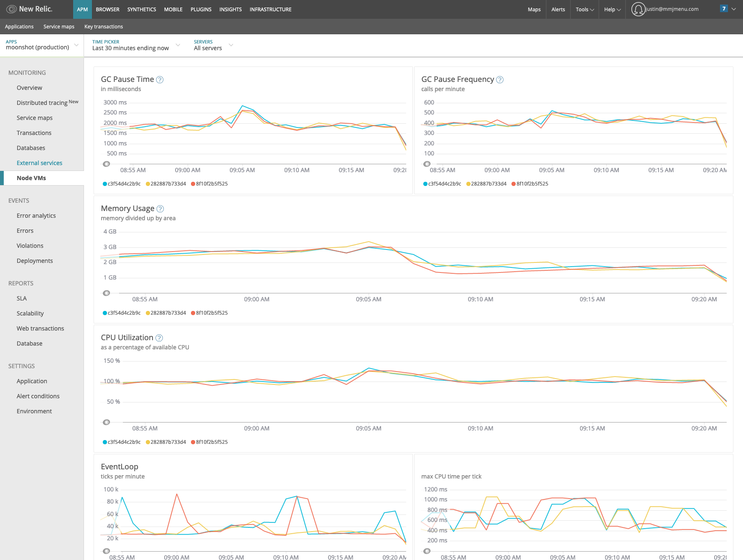Open the Maps page

[x=534, y=9]
